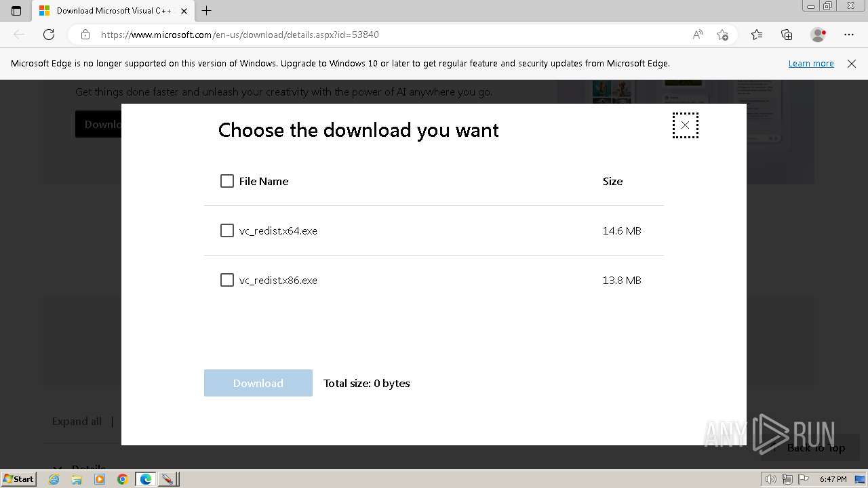Viewport: 868px width, 488px height.
Task: Check the vc_redist.x86.exe checkbox
Action: (227, 280)
